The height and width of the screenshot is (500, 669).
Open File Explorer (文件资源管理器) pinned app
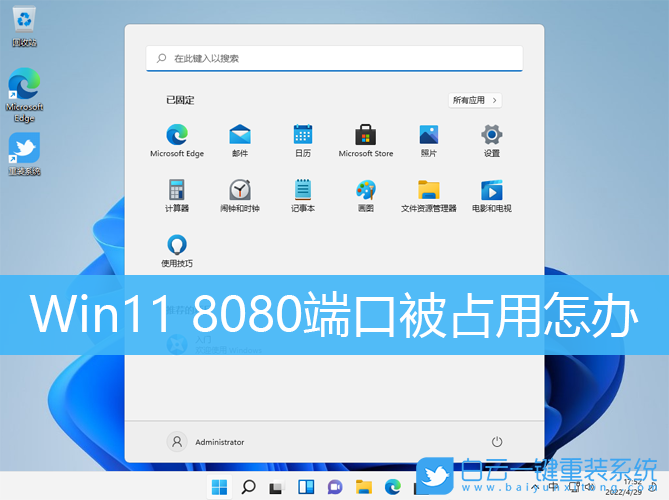point(429,196)
